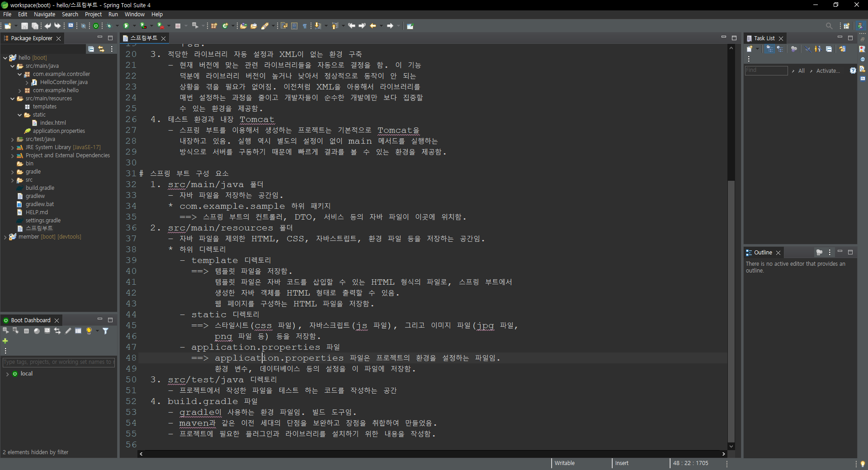
Task: Click the Collapse All icon in Task List toolbar
Action: coord(829,49)
